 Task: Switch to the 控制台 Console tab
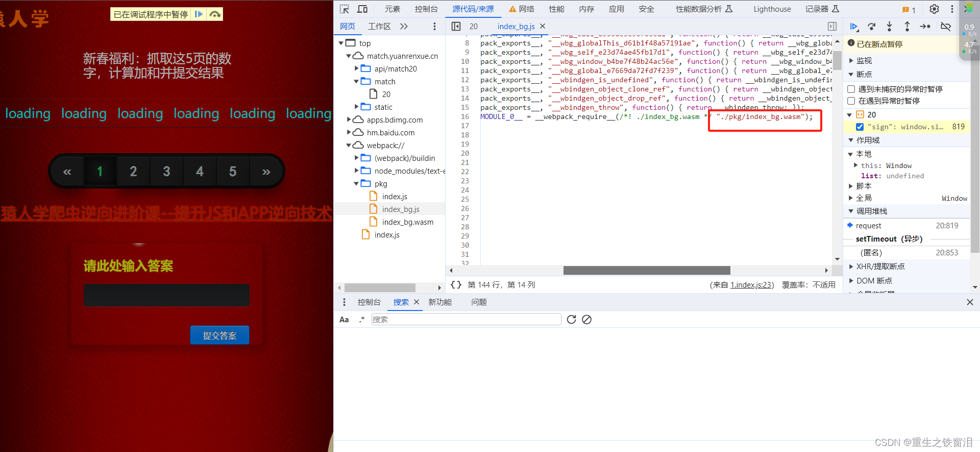point(426,9)
